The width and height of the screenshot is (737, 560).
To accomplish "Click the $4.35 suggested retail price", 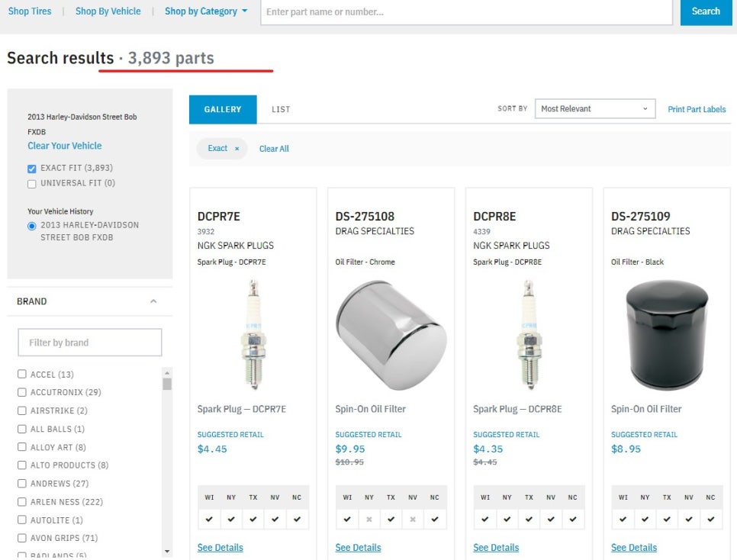I will tap(488, 449).
